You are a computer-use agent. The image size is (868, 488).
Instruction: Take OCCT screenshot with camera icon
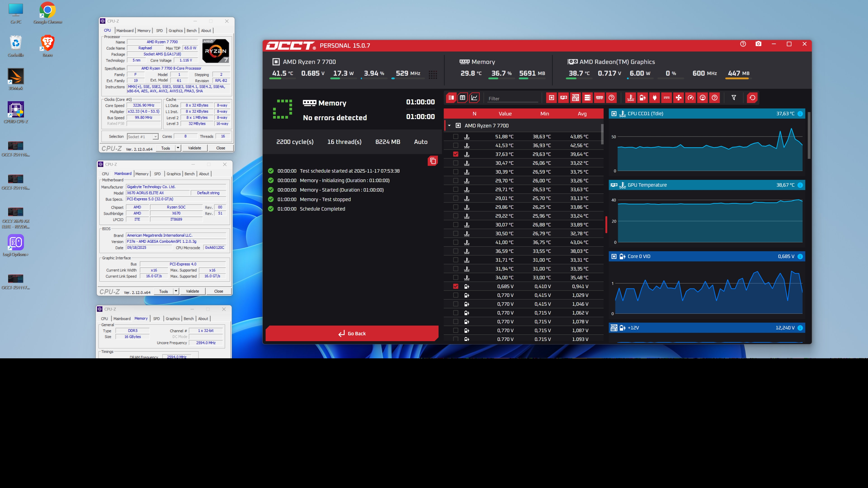pyautogui.click(x=759, y=44)
